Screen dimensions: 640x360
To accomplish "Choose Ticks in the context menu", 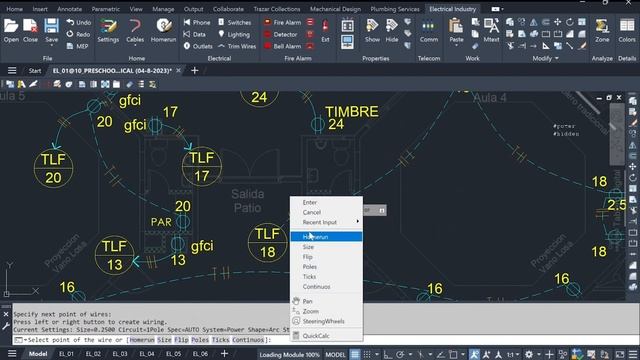I will (326, 277).
